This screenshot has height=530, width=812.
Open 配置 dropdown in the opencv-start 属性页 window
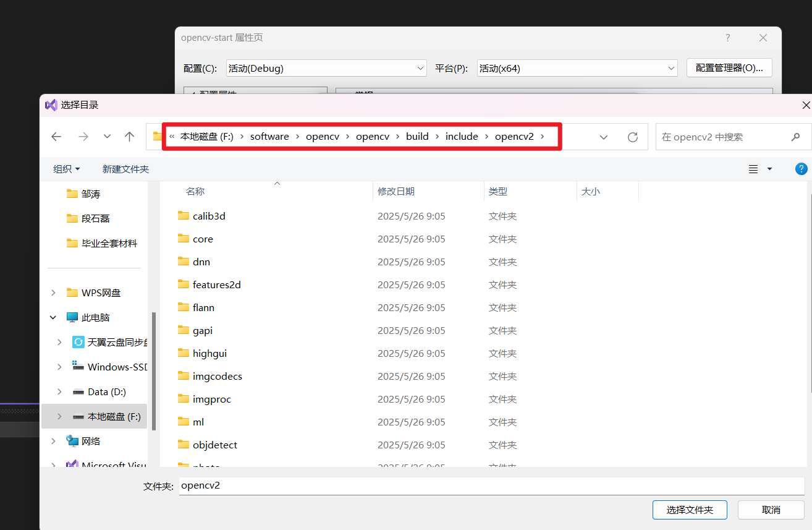point(326,68)
